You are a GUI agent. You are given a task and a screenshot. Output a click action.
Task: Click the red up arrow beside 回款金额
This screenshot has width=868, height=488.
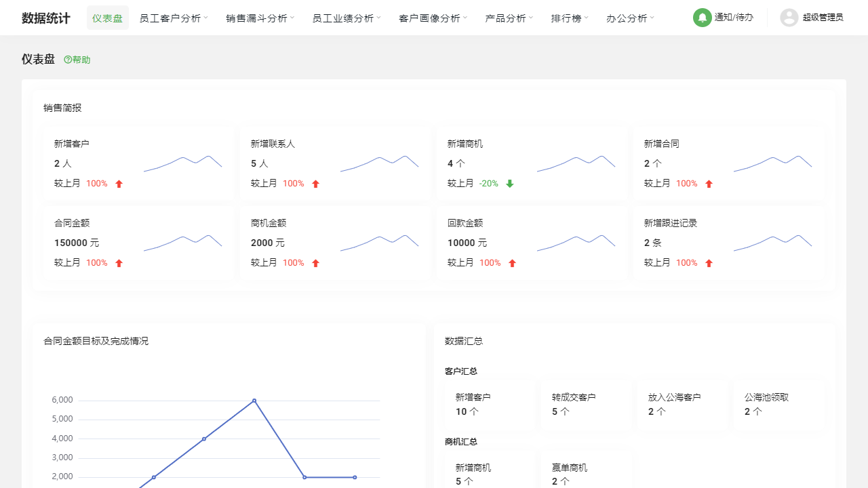pyautogui.click(x=513, y=262)
